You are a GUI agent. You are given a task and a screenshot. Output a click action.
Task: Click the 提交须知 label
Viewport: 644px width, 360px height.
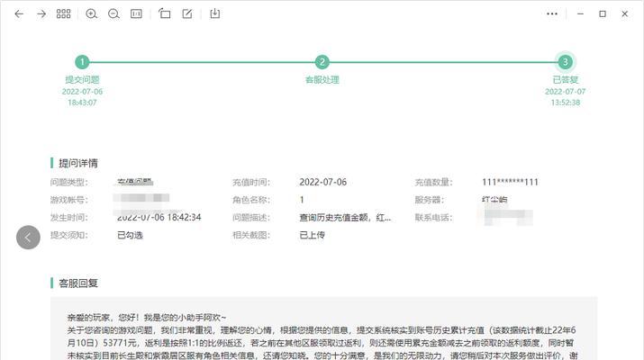(69, 235)
